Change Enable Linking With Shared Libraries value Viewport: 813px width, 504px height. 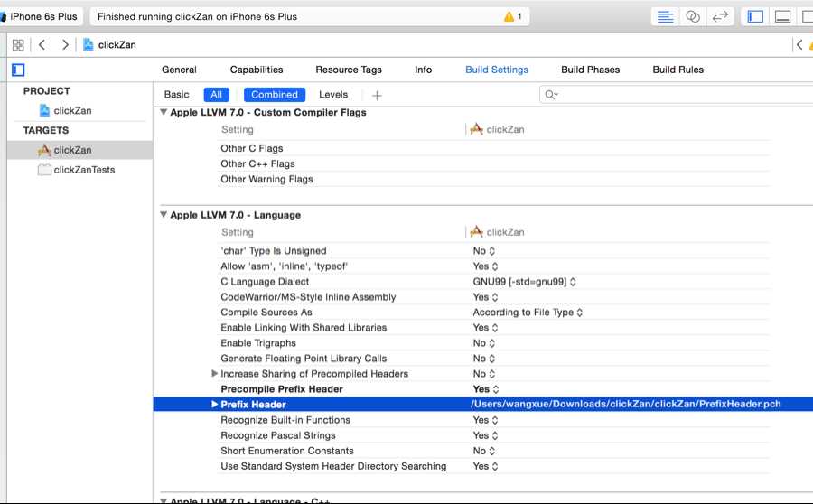point(485,328)
